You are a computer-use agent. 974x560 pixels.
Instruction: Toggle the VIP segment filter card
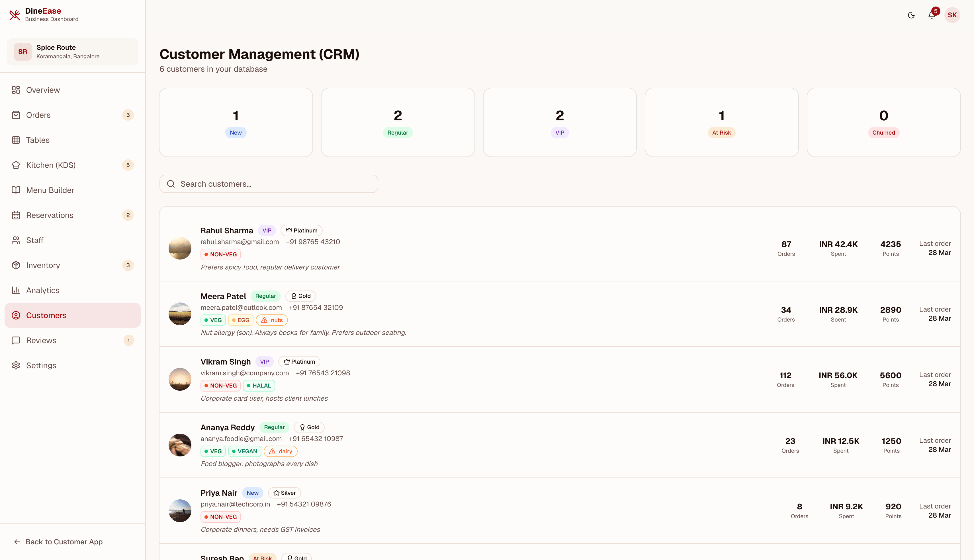click(560, 122)
